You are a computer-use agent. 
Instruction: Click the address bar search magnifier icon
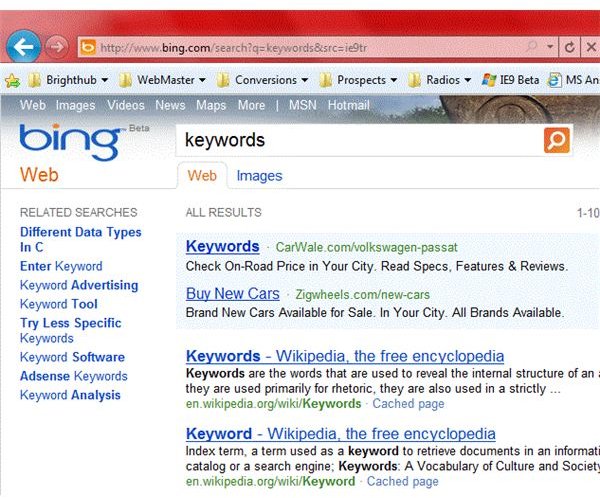532,47
